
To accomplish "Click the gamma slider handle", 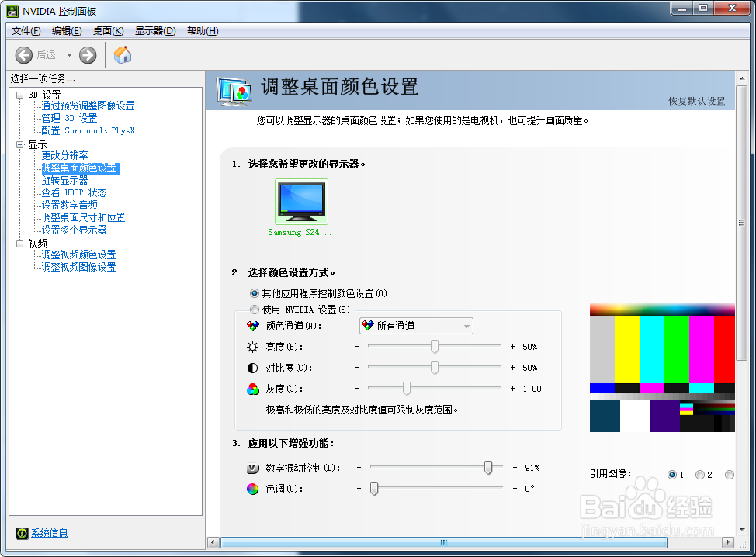I will 407,388.
